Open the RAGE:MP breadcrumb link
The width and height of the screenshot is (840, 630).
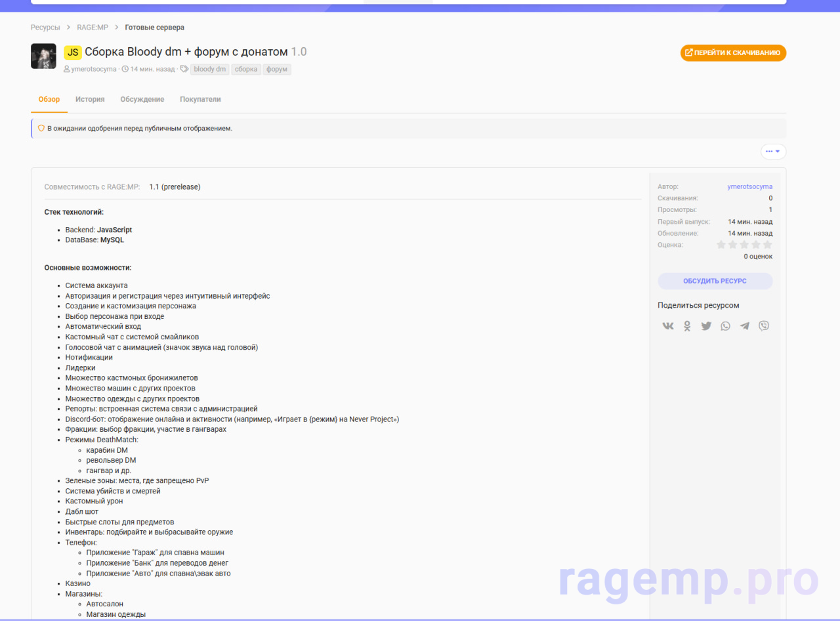pyautogui.click(x=93, y=28)
